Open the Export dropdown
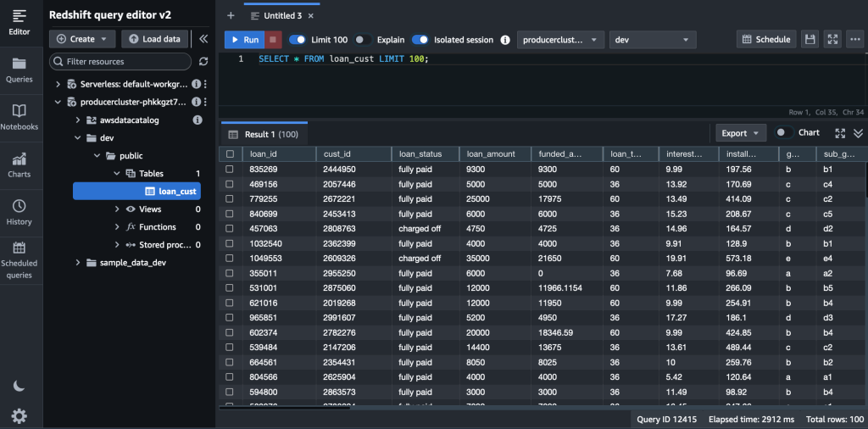Image resolution: width=868 pixels, height=429 pixels. (740, 133)
